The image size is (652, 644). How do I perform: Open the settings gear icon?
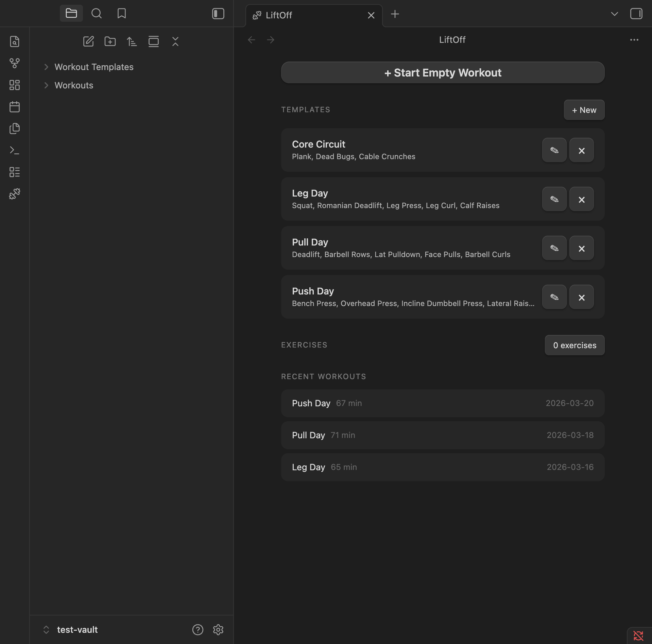click(x=218, y=630)
